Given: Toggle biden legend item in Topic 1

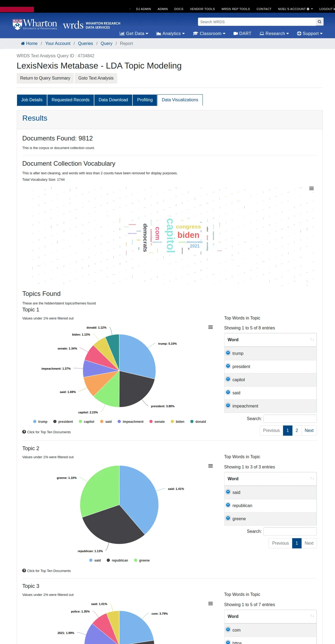Looking at the screenshot, I should 178,422.
